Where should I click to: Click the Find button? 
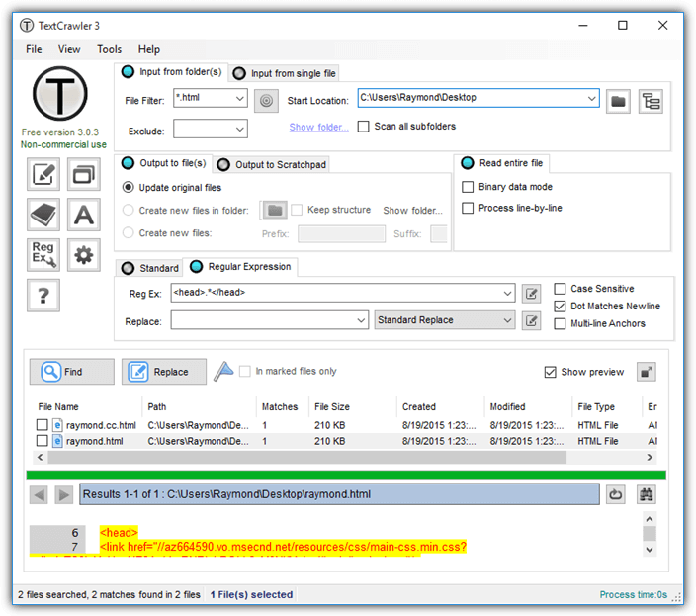pos(72,372)
